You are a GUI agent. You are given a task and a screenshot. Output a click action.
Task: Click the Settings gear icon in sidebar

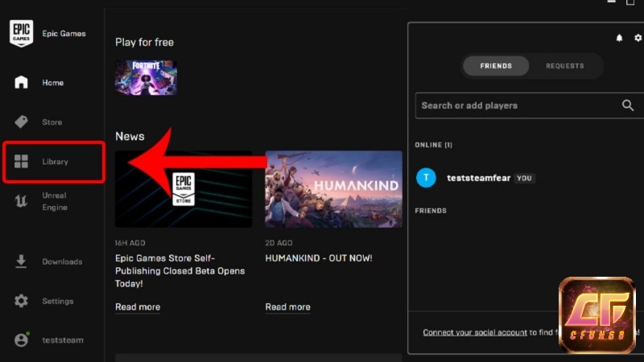coord(21,300)
